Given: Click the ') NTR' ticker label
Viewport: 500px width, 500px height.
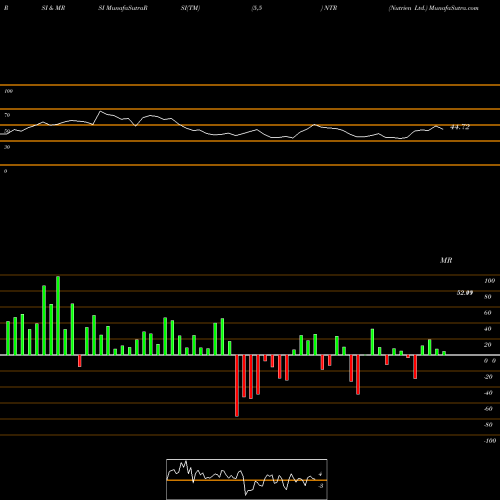Looking at the screenshot, I should coord(329,8).
